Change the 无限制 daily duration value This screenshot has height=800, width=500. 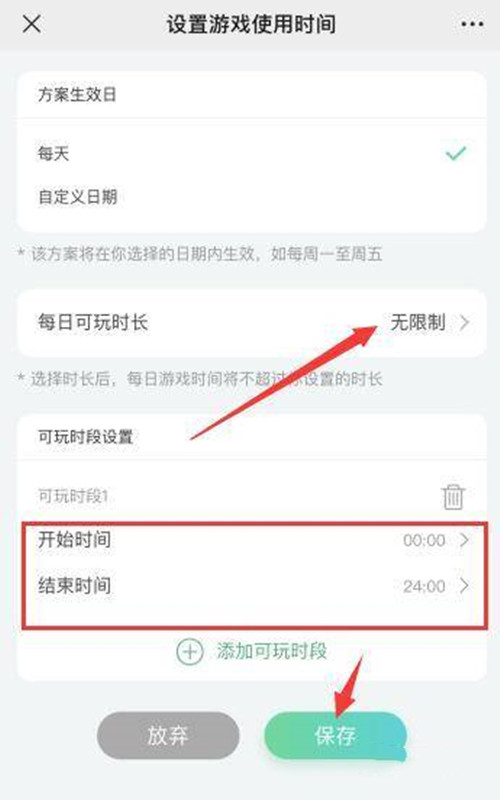click(x=418, y=322)
